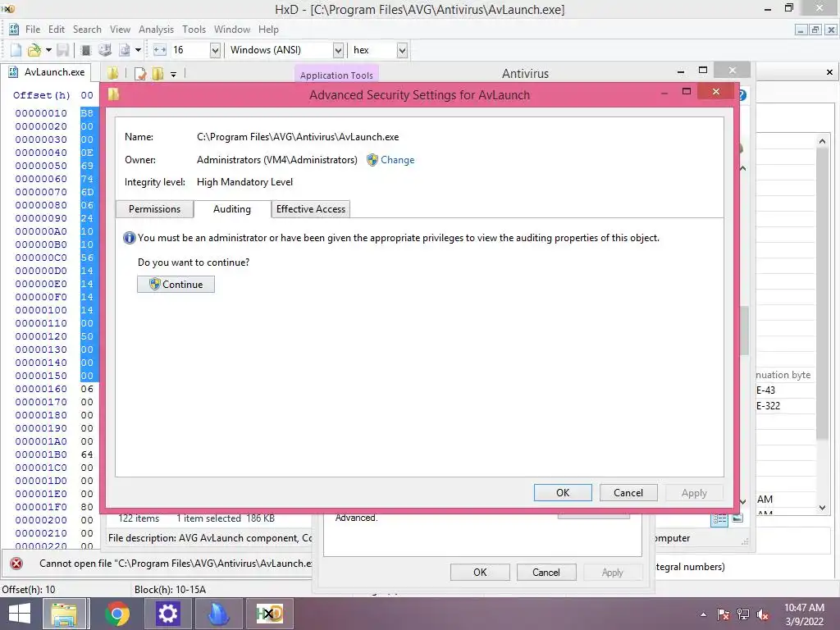
Task: Click byte value 64 in the hex column
Action: [87, 454]
